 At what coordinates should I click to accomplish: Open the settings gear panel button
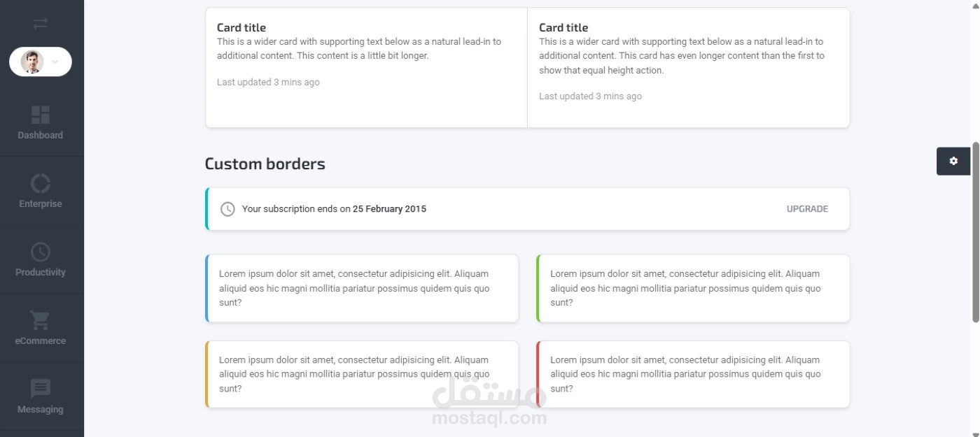pyautogui.click(x=953, y=161)
